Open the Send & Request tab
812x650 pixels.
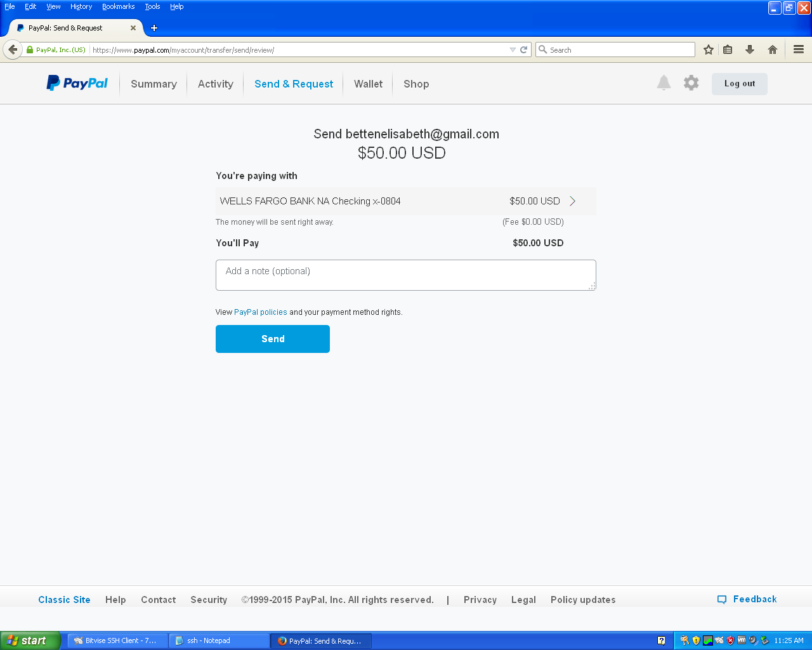click(294, 84)
